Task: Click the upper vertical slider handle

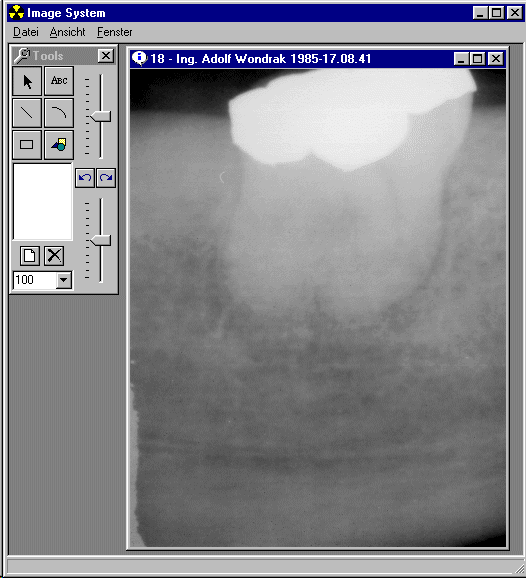Action: (x=101, y=116)
